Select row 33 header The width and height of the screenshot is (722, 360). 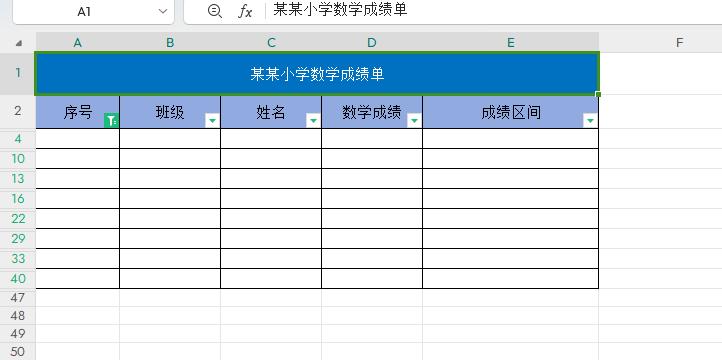[x=18, y=259]
